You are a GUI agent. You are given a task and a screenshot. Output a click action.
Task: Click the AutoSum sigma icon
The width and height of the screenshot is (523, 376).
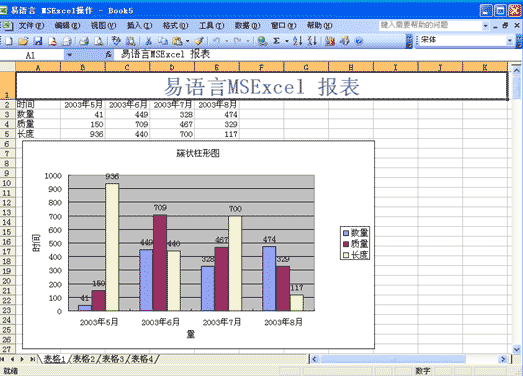276,41
